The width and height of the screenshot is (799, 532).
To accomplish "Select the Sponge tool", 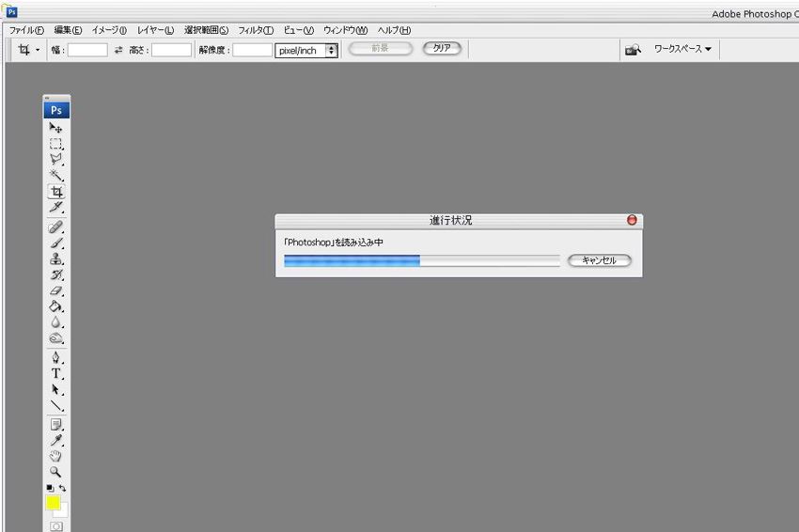I will 56,338.
